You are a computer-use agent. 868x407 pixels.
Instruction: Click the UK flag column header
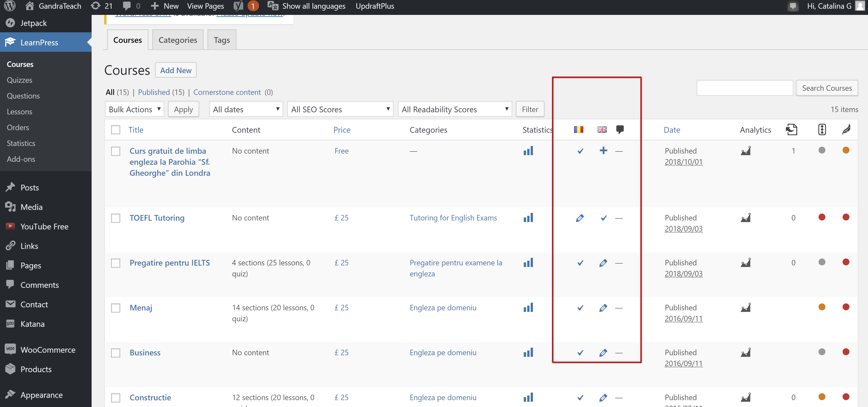(x=602, y=129)
